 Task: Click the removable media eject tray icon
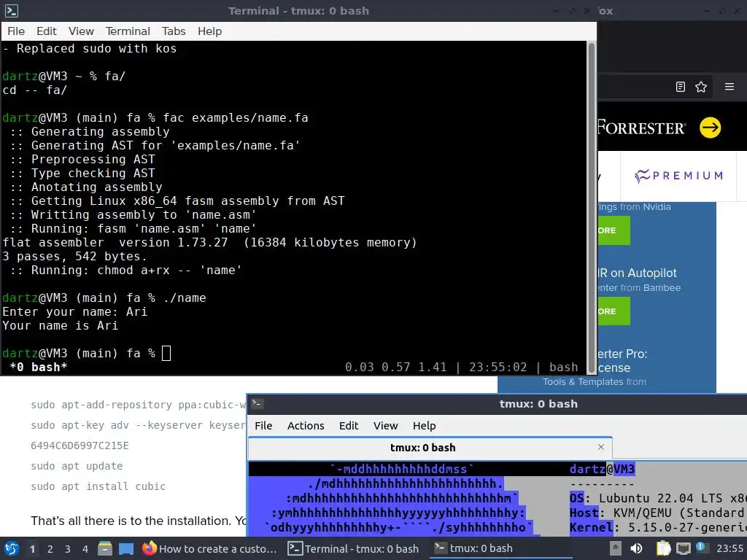pyautogui.click(x=616, y=548)
